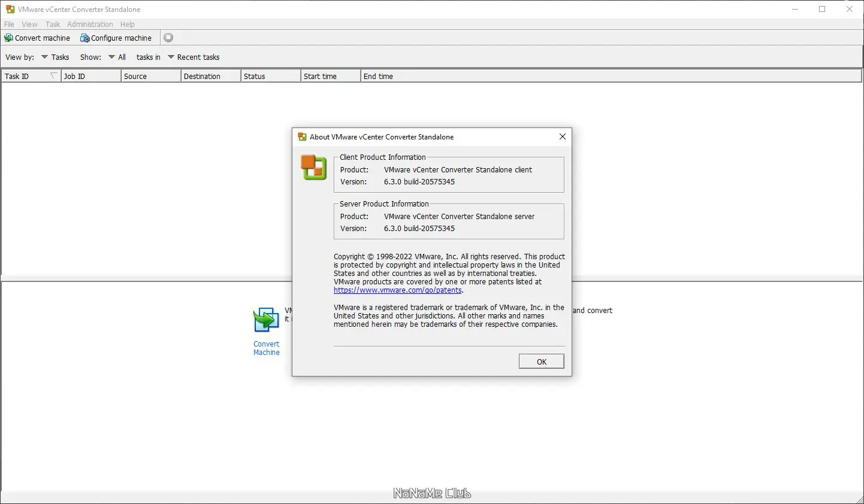Open the File menu
864x504 pixels.
[x=9, y=24]
